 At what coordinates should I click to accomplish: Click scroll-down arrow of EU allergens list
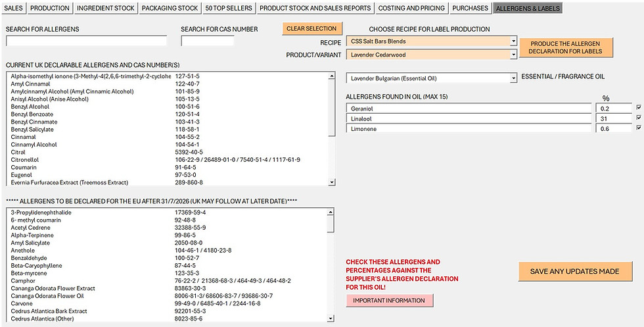(x=331, y=318)
